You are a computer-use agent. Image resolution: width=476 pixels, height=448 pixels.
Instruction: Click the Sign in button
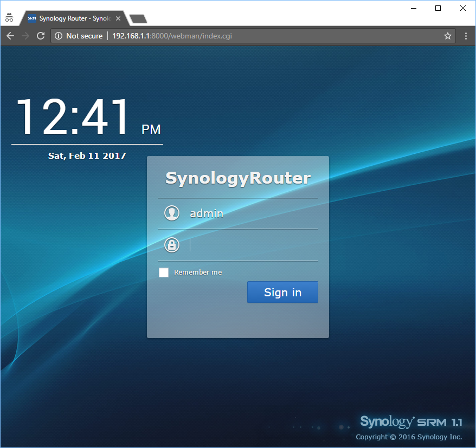point(282,292)
